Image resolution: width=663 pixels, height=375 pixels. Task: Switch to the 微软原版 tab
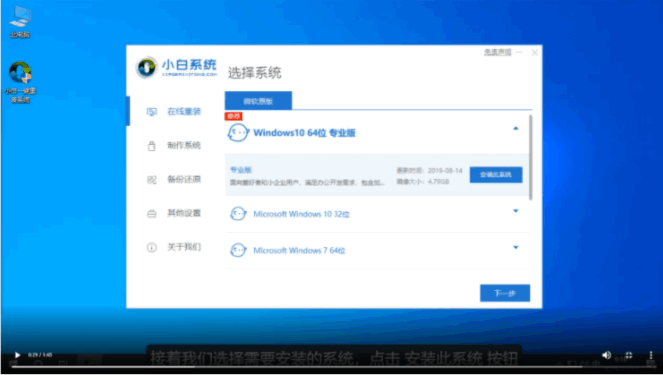tap(258, 101)
